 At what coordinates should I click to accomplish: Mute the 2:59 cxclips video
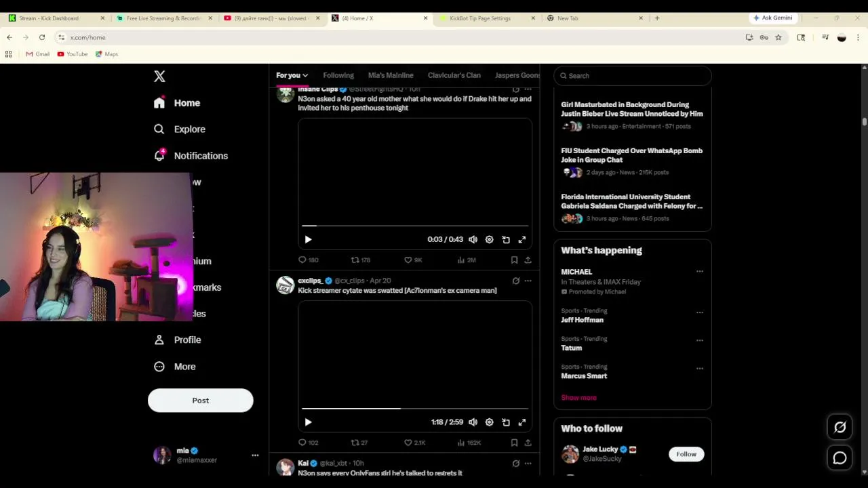pyautogui.click(x=473, y=422)
